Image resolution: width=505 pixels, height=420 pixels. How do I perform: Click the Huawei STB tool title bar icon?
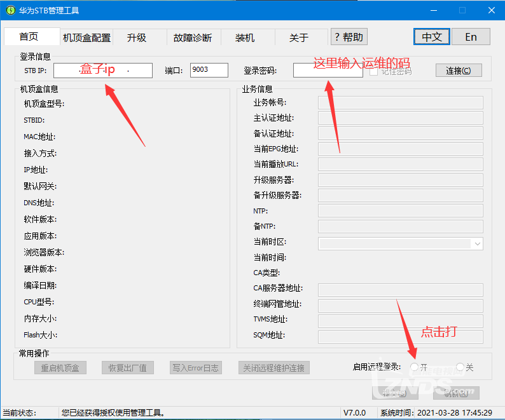pyautogui.click(x=11, y=10)
